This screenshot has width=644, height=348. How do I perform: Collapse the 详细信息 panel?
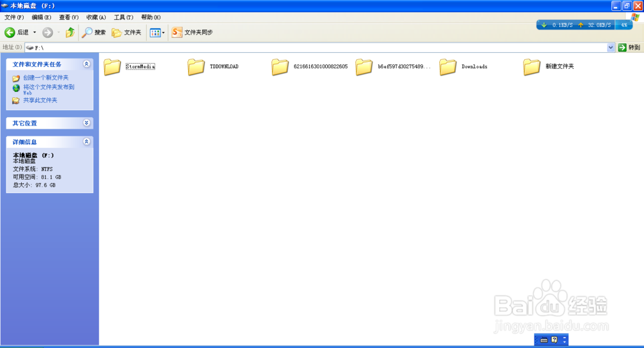tap(86, 142)
